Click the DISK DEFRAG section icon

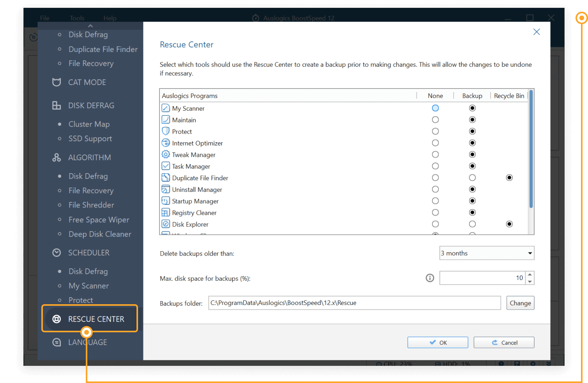coord(57,106)
